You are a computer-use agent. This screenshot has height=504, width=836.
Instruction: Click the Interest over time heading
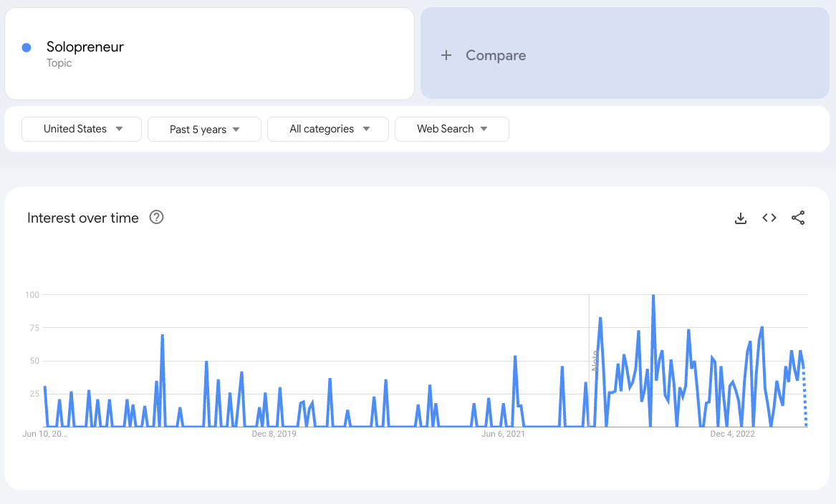point(83,218)
